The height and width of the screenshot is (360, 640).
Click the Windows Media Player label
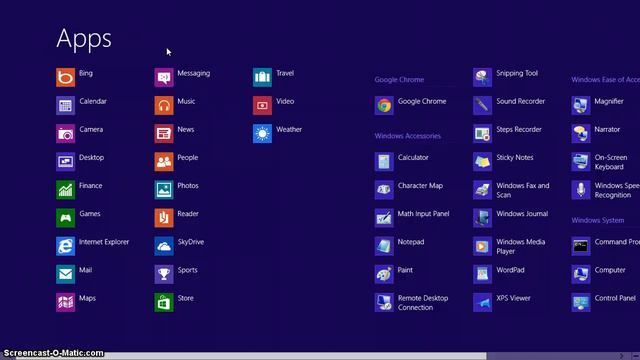(520, 247)
